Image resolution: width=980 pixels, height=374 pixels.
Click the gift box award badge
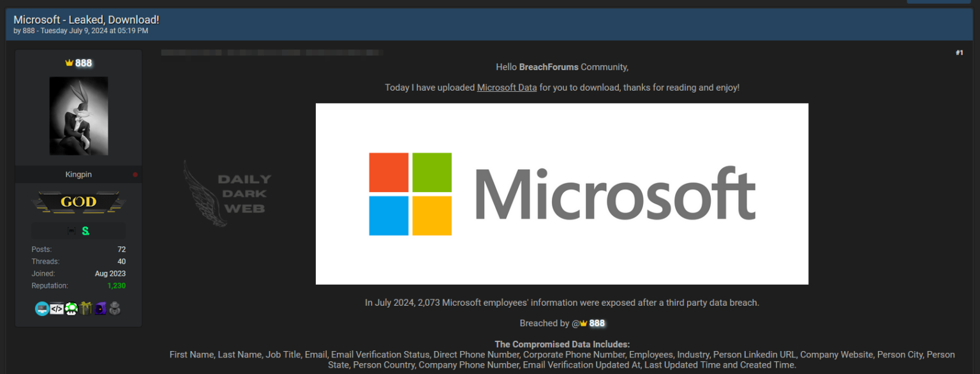[x=85, y=308]
